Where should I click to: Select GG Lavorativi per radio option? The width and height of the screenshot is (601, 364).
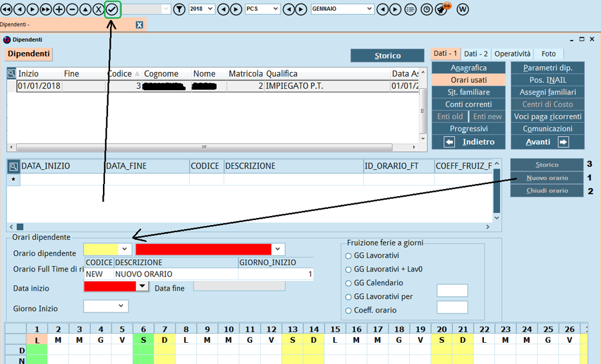pyautogui.click(x=348, y=297)
